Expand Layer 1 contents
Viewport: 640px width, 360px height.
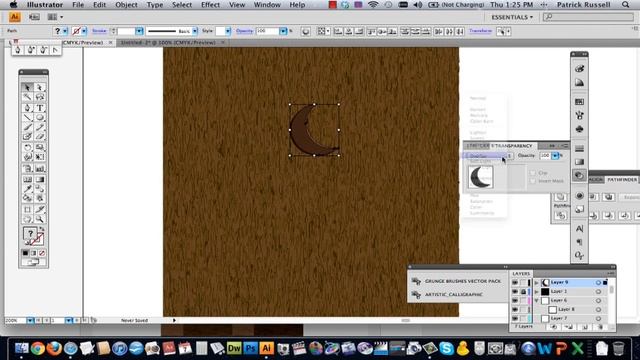coord(536,291)
